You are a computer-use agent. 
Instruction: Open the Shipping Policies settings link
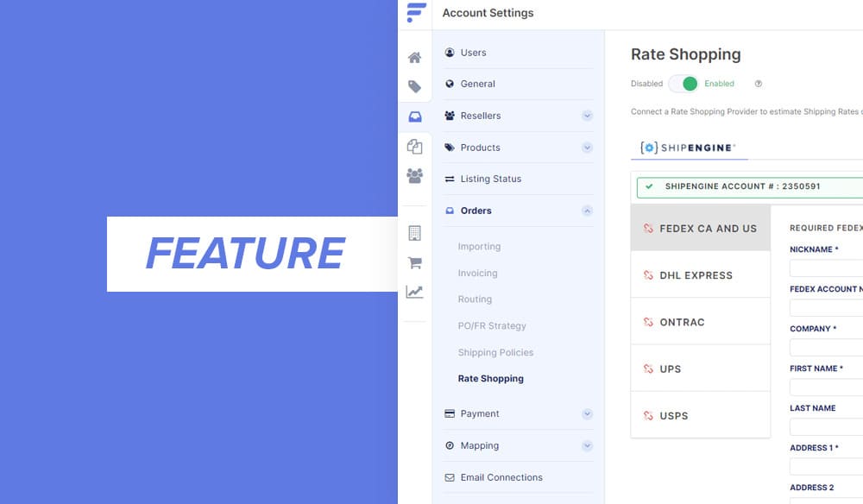click(495, 352)
